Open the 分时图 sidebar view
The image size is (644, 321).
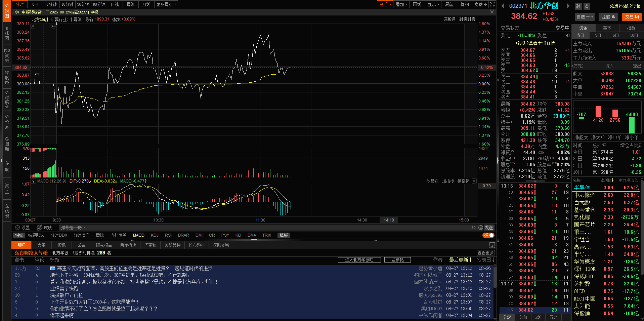coord(7,11)
